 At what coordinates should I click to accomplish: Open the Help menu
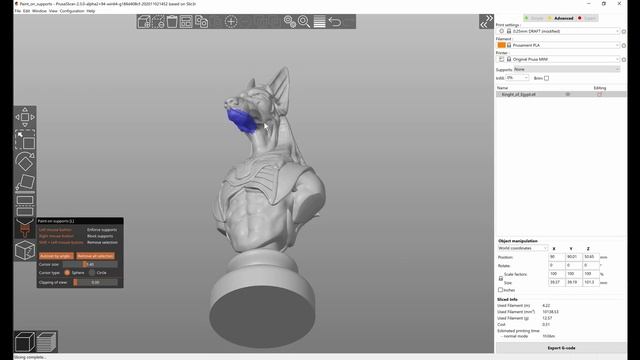click(91, 11)
